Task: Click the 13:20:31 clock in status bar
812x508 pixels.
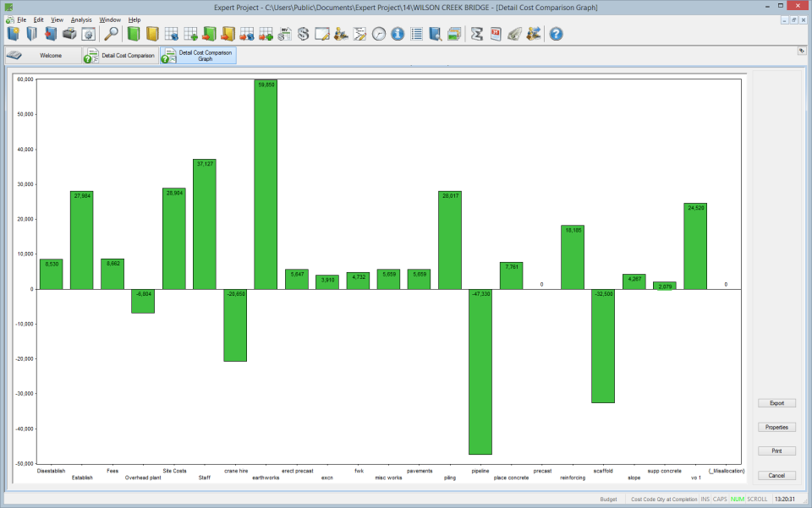Action: 785,500
